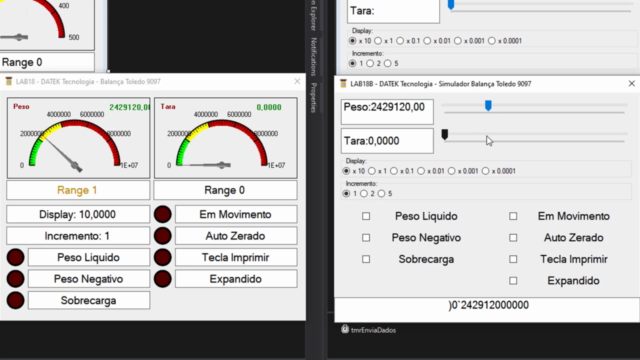
Task: Select Display x 0.1 in LAB18B simulator
Action: point(394,171)
